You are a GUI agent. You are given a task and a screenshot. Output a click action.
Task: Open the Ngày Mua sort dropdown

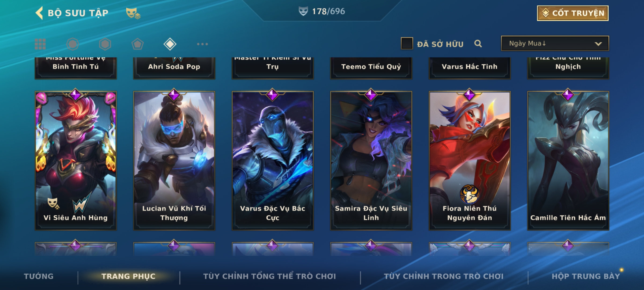pyautogui.click(x=555, y=44)
